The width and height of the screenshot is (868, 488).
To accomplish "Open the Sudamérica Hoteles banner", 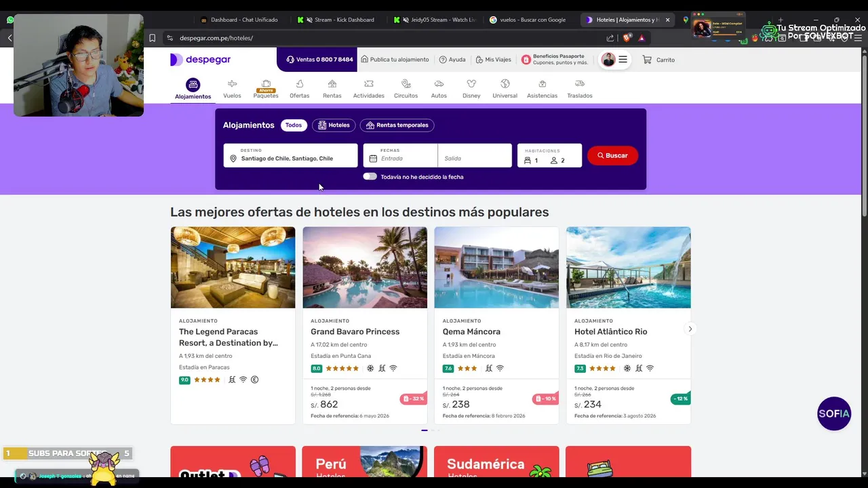I will (496, 462).
